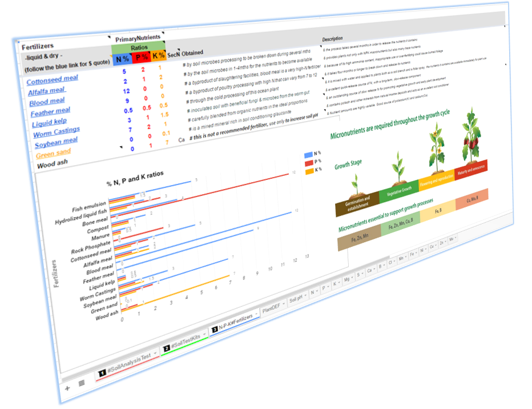Open the Ca tab dropdown arrow
532x409 pixels.
(x=374, y=269)
